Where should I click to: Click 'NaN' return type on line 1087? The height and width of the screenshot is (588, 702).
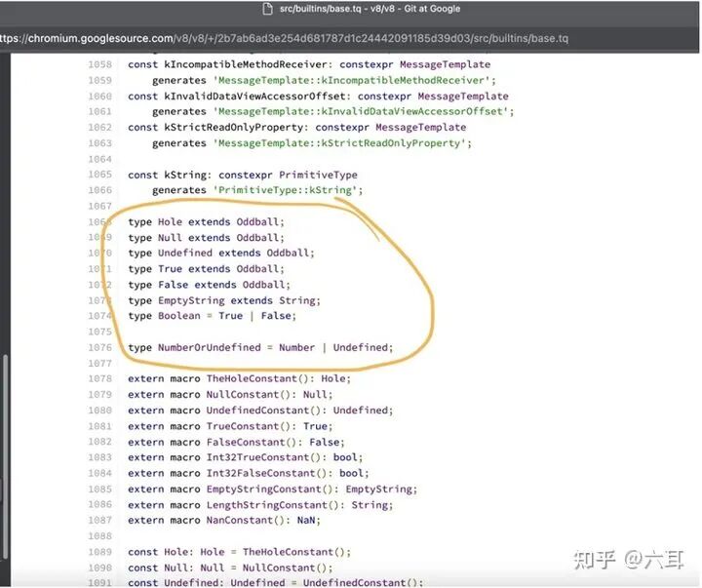click(x=306, y=521)
